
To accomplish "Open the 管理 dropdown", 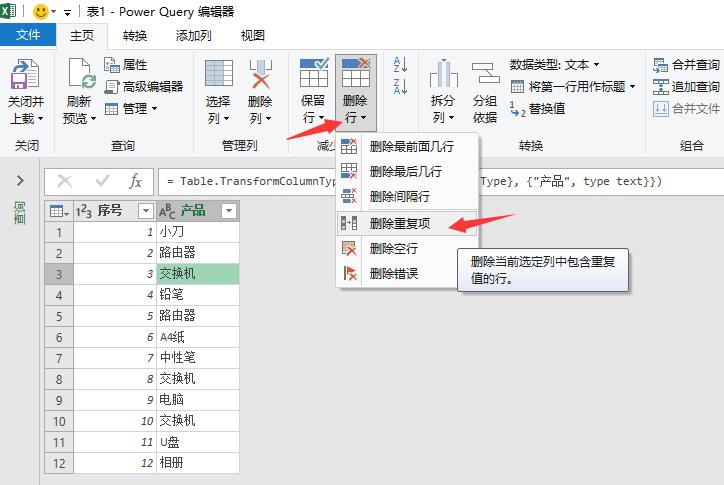I will click(x=131, y=109).
